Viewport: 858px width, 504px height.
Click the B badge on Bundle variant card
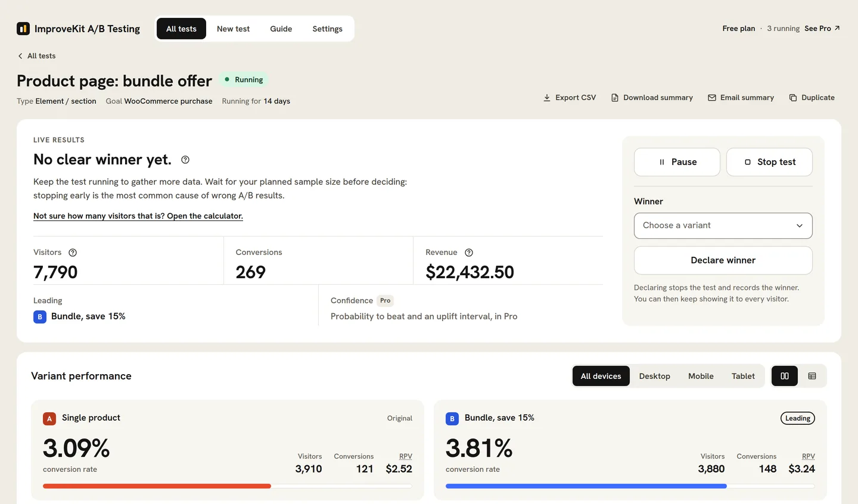[452, 419]
